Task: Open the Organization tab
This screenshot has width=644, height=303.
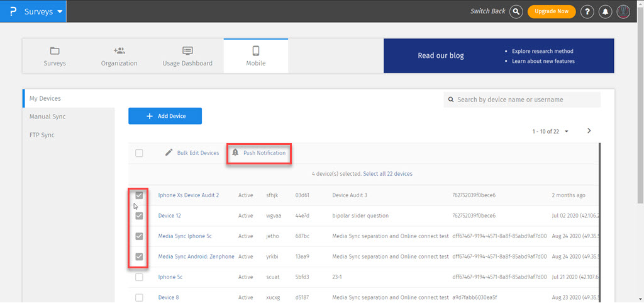Action: pos(119,56)
